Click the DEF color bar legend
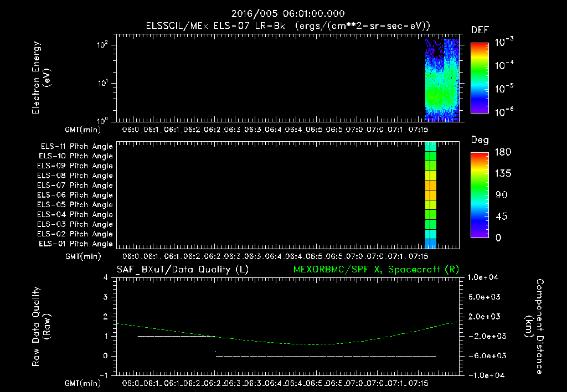 coord(480,78)
